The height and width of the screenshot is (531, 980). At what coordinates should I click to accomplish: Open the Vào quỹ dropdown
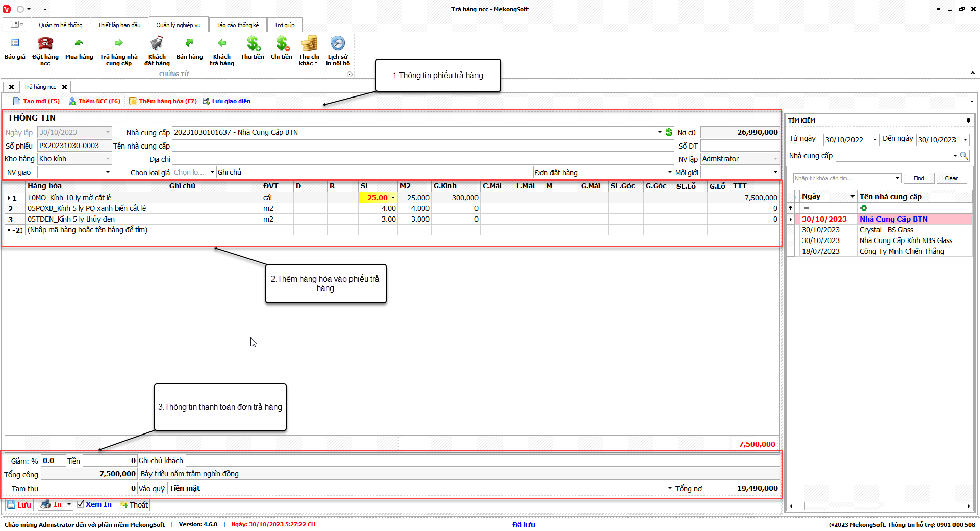coord(670,488)
